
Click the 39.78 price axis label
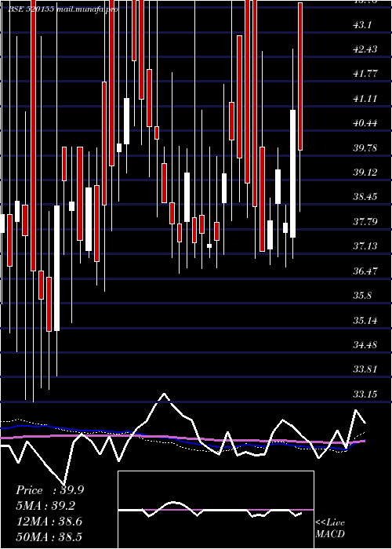pyautogui.click(x=365, y=147)
